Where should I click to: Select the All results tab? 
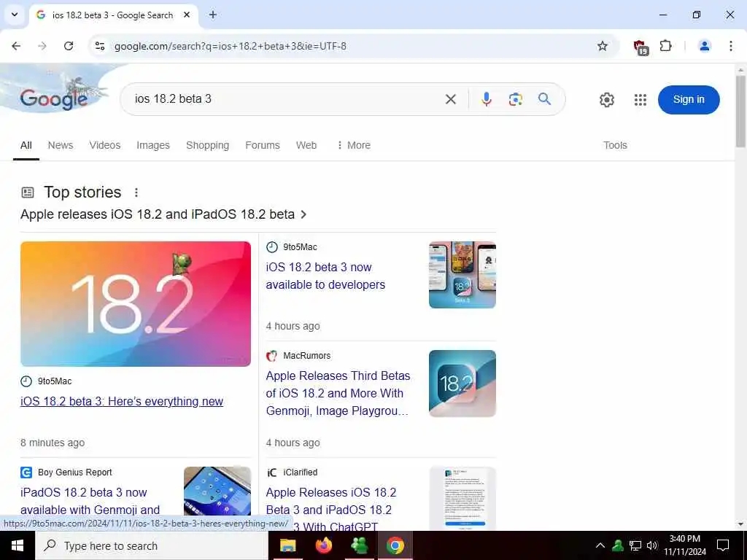26,145
